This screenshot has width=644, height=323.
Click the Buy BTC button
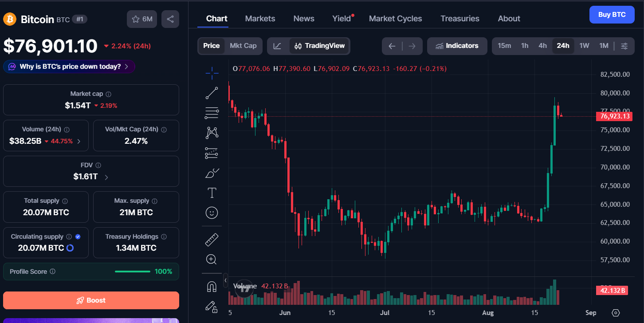612,15
